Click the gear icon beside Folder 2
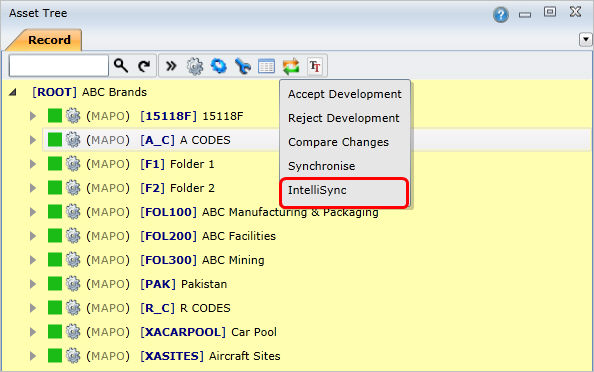This screenshot has height=372, width=594. click(73, 188)
